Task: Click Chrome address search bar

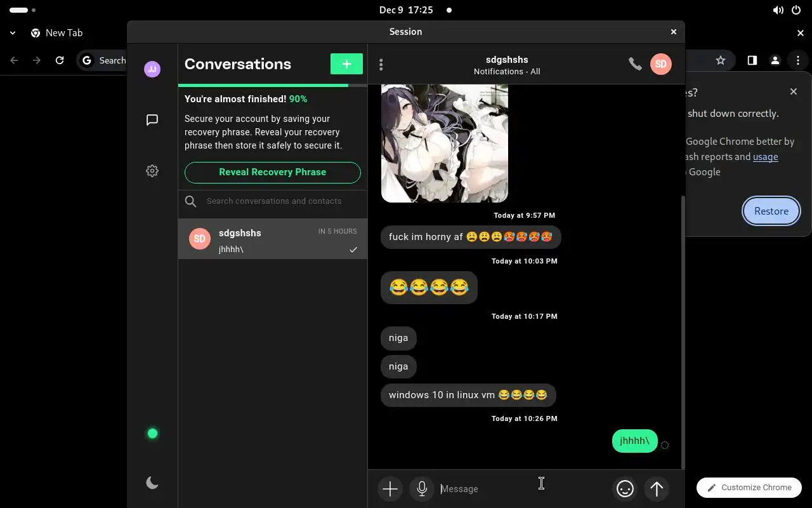Action: (103, 60)
